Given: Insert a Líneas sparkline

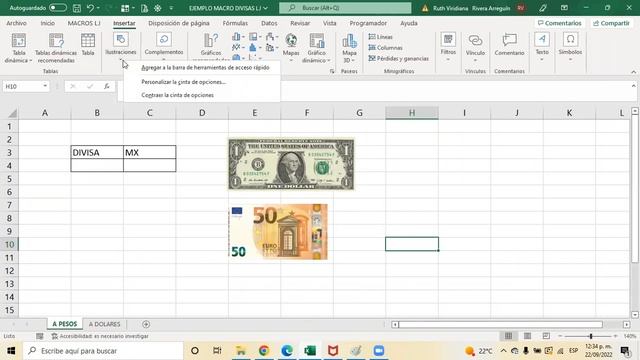Looking at the screenshot, I should [380, 37].
